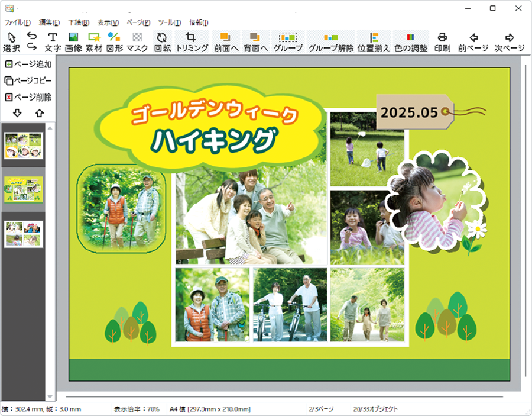Activate the トリミング crop tool
The width and height of the screenshot is (532, 416).
(x=192, y=41)
